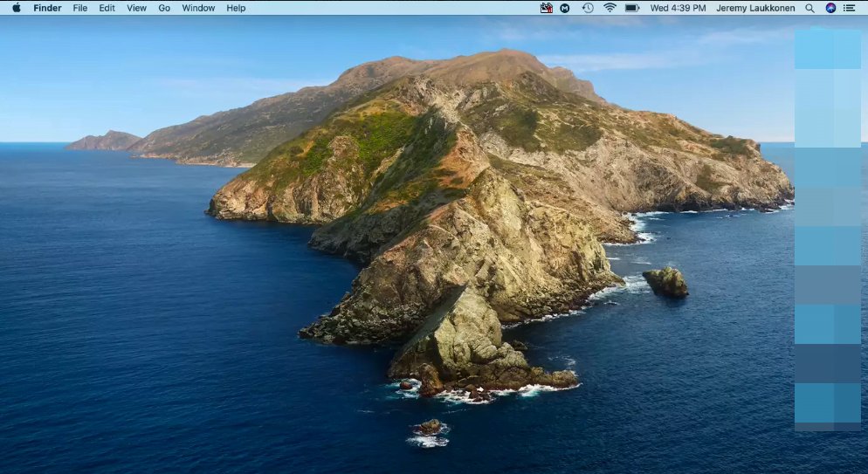Open the Go menu
868x474 pixels.
pos(164,8)
